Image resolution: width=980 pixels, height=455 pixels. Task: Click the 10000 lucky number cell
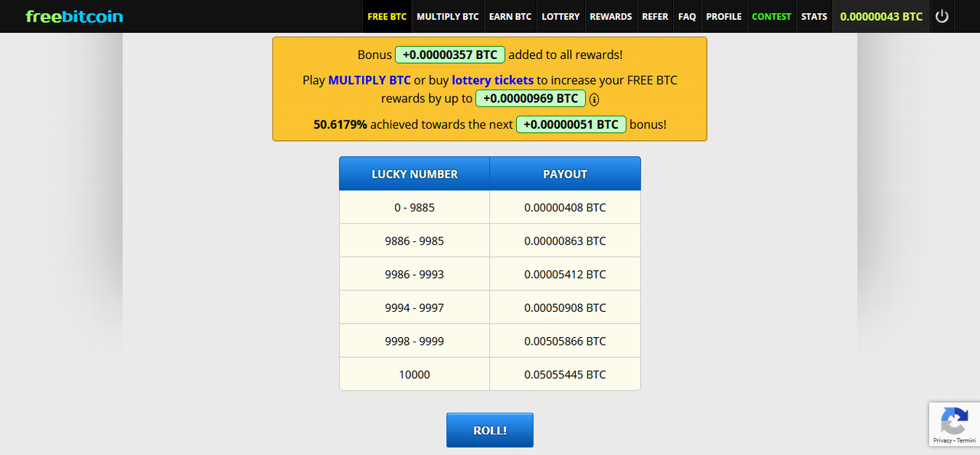[x=414, y=375]
